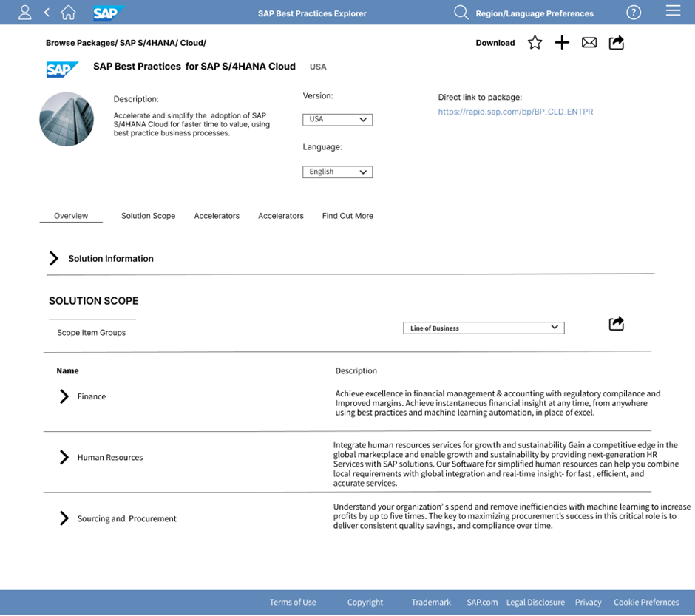Go to the home icon
695x616 pixels.
[69, 12]
